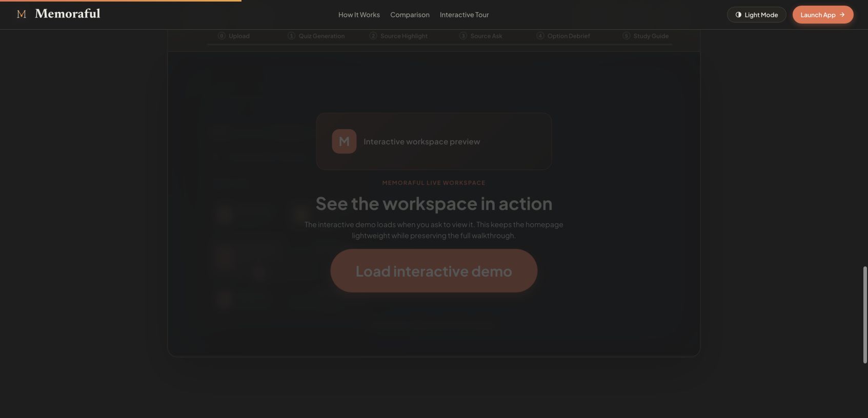This screenshot has height=418, width=868.
Task: Open the How It Works section
Action: (359, 15)
